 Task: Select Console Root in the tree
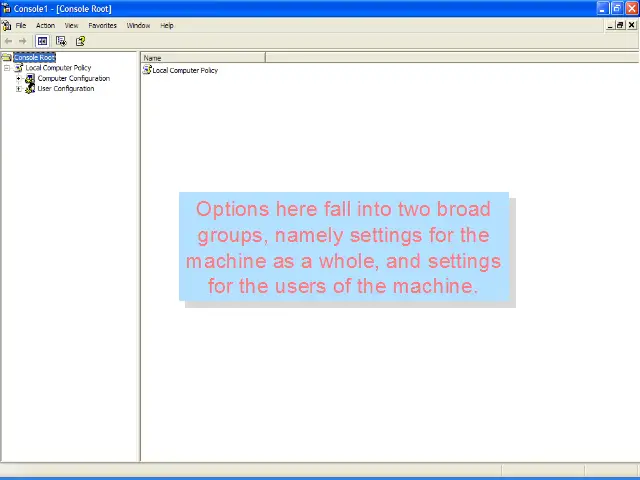[34, 57]
